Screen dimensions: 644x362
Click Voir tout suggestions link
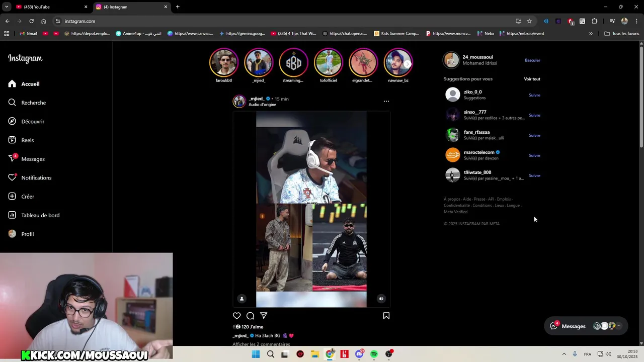click(x=532, y=79)
